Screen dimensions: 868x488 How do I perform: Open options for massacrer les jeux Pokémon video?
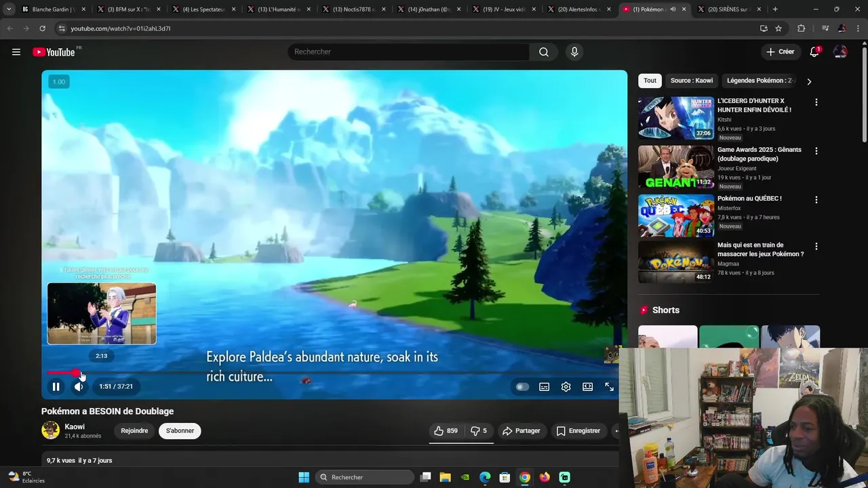[816, 247]
